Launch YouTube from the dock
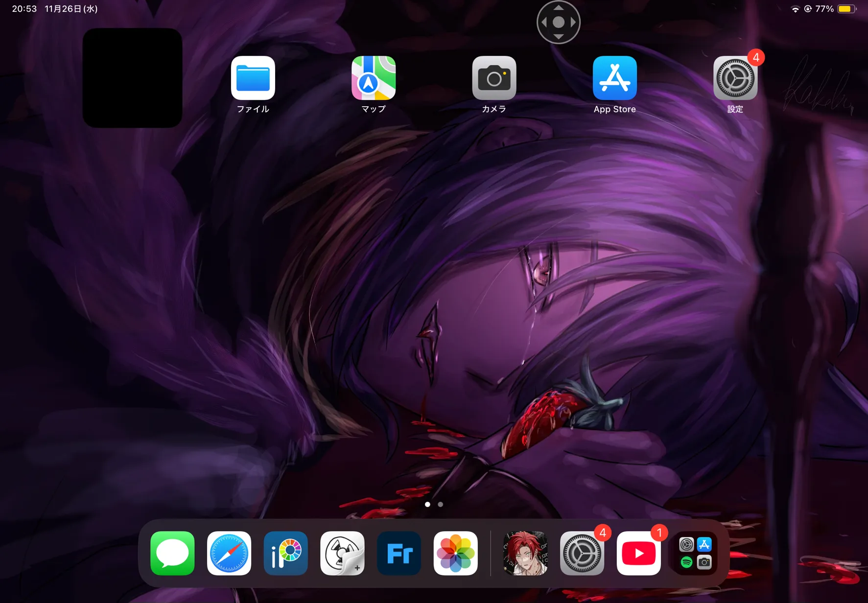The width and height of the screenshot is (868, 603). click(x=639, y=553)
